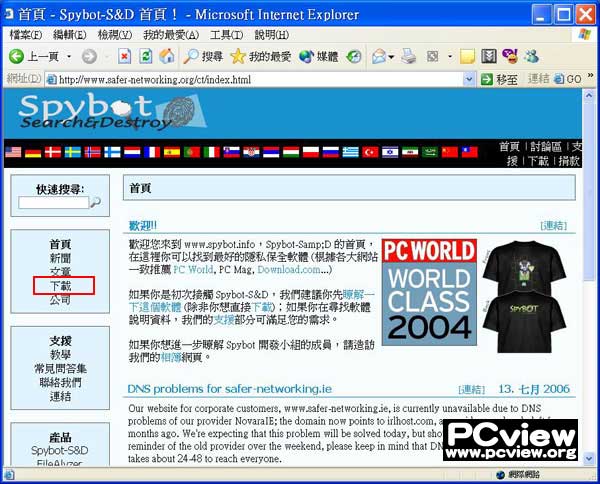This screenshot has width=600, height=484.
Task: Select the French flag
Action: tap(152, 152)
